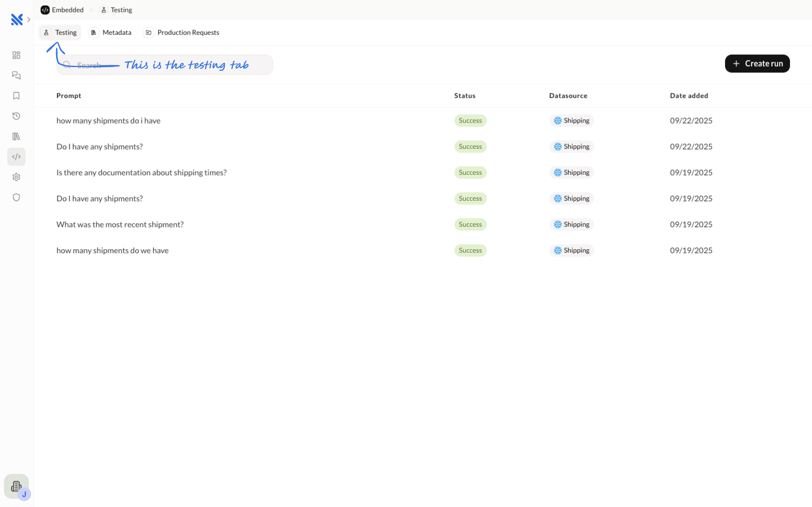Click the Date added column header
Screen dimensions: 812x507
(689, 96)
